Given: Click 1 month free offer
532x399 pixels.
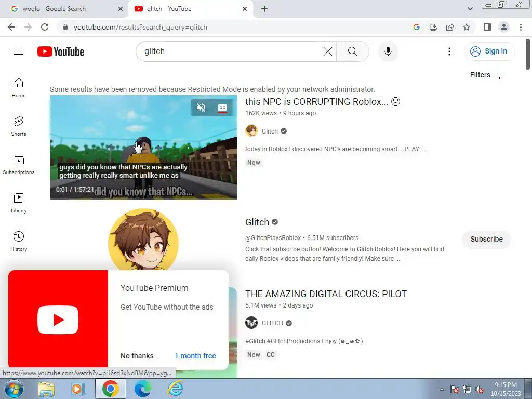Looking at the screenshot, I should coord(195,356).
